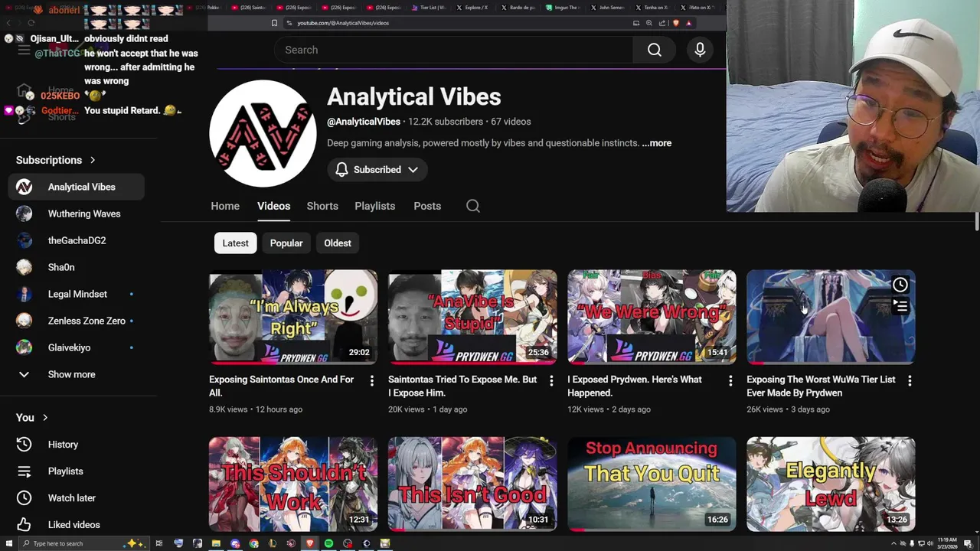This screenshot has width=980, height=551.
Task: Click the bookmark icon in address bar
Action: (x=274, y=23)
